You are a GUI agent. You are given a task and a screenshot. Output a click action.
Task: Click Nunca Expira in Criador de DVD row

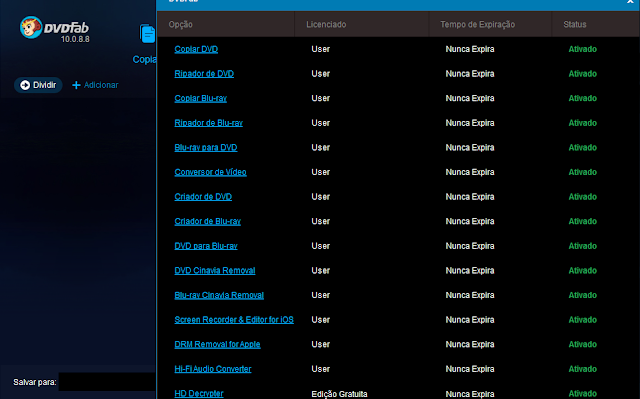pyautogui.click(x=470, y=197)
